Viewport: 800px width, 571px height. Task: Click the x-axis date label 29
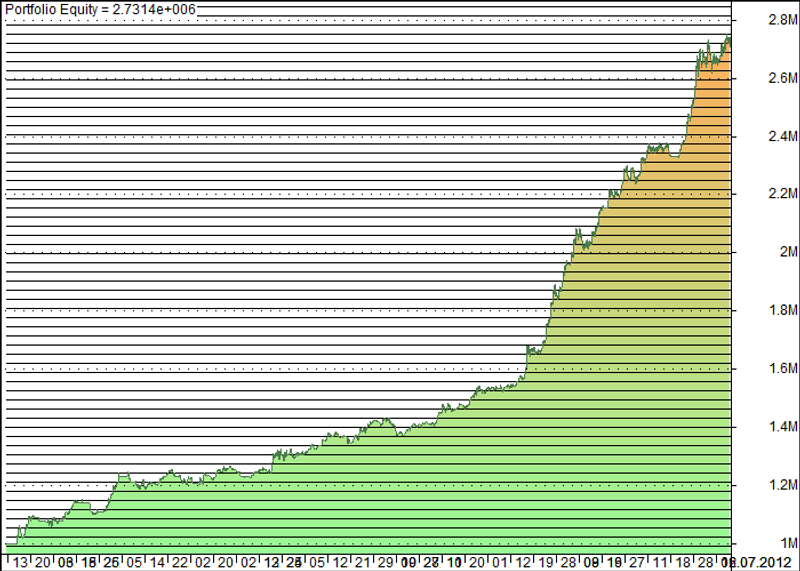[x=385, y=563]
